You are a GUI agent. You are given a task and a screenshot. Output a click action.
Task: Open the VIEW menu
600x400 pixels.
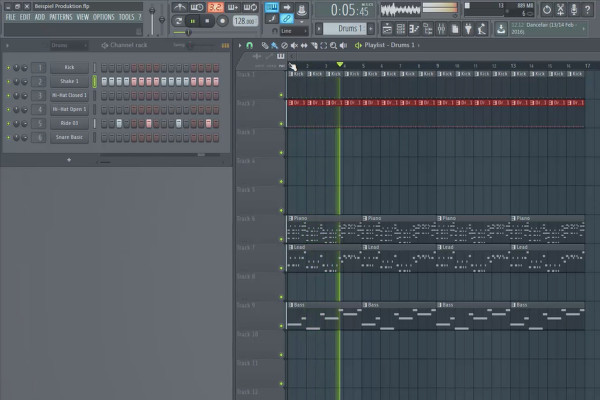click(x=82, y=17)
